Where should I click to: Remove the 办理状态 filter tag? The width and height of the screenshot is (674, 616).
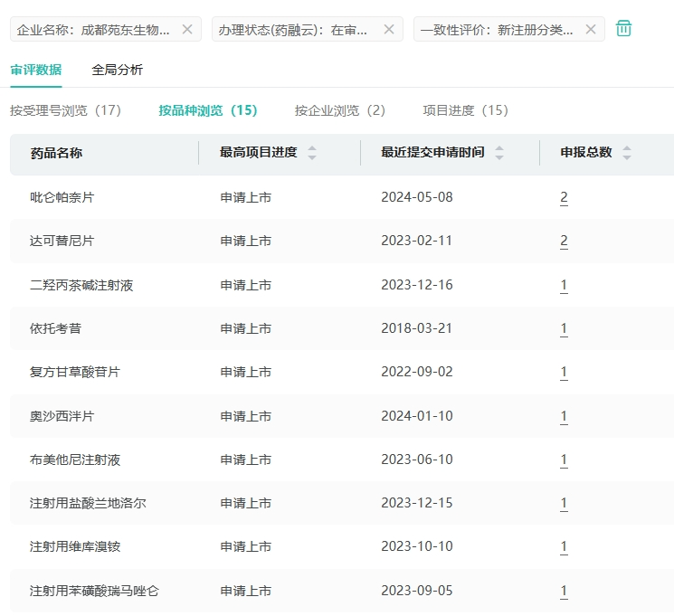click(389, 29)
